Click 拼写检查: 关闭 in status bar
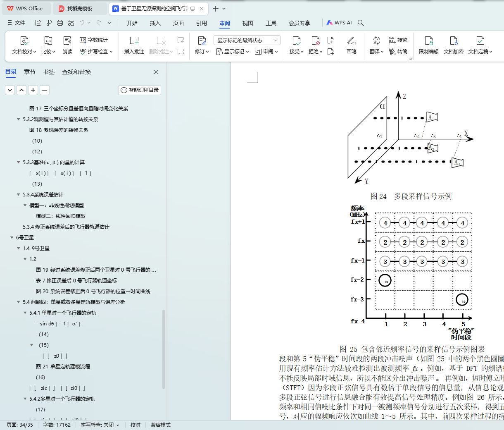The image size is (504, 430). pos(100,425)
